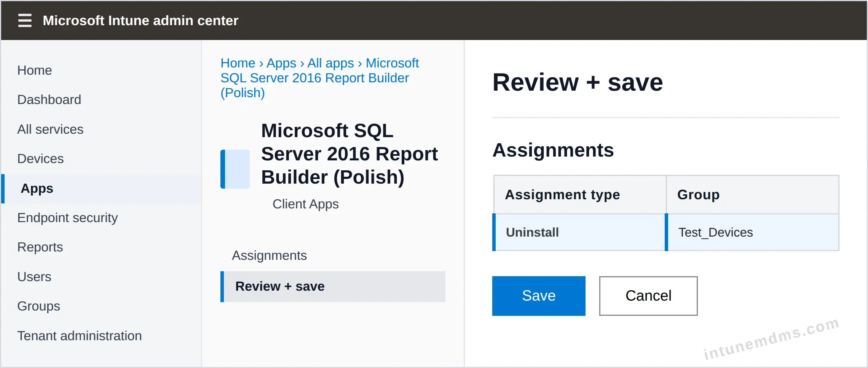
Task: Click the Cancel button
Action: pyautogui.click(x=648, y=296)
